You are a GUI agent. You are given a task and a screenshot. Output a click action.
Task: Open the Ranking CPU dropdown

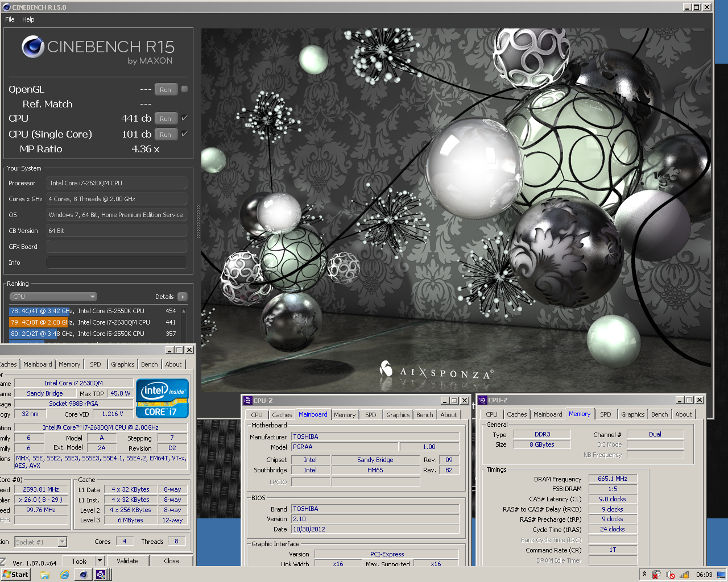point(53,297)
